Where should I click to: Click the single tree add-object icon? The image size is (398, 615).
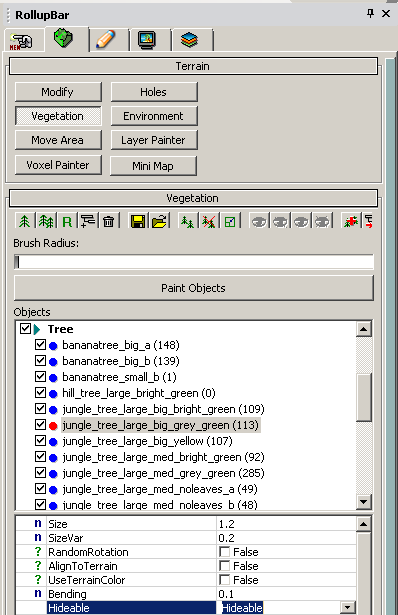(x=25, y=222)
